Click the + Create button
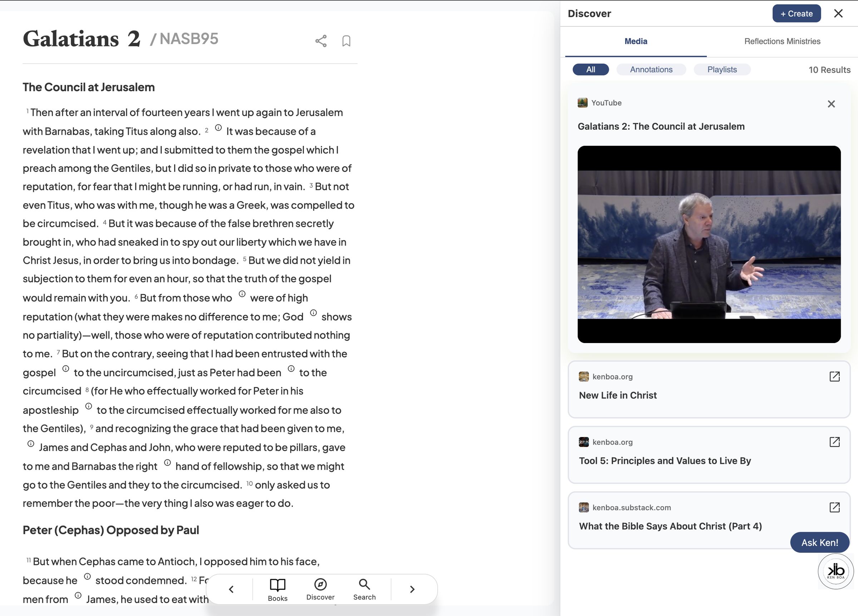 pos(797,14)
